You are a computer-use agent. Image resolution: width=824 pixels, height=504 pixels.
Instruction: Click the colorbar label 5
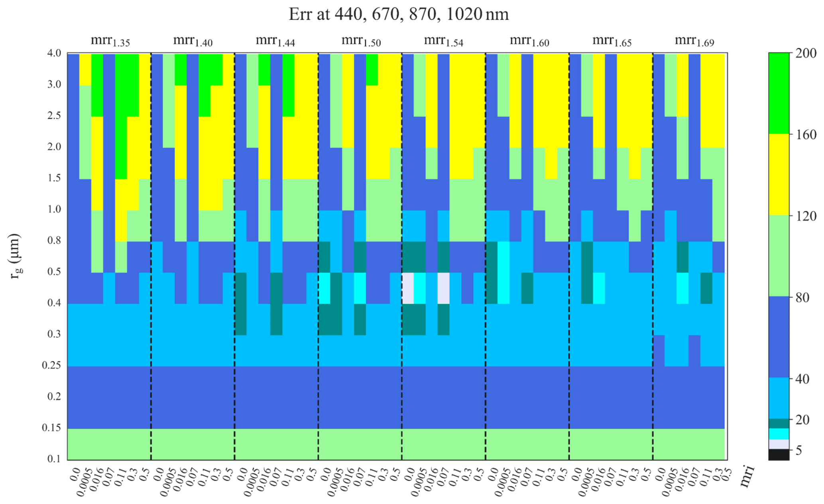click(x=798, y=451)
